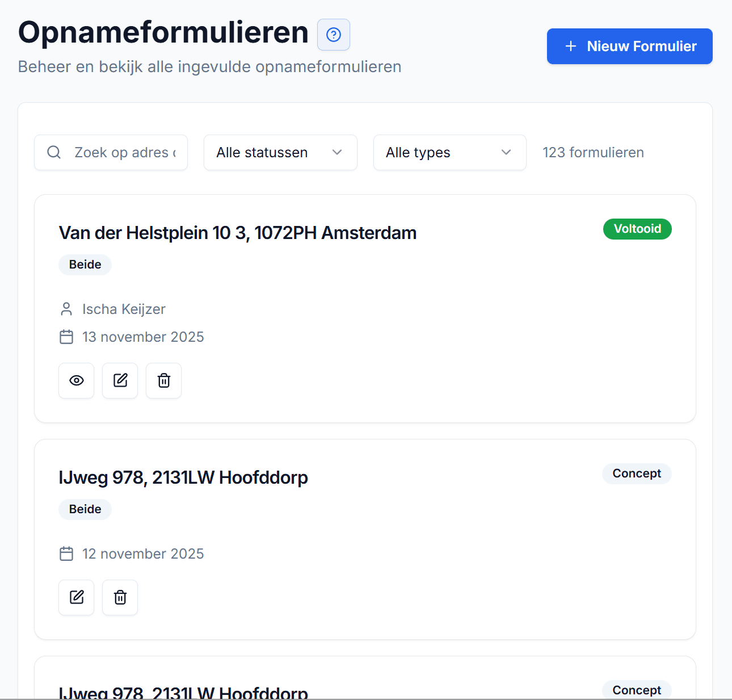Image resolution: width=732 pixels, height=700 pixels.
Task: Click the 123 formulieren counter
Action: [593, 152]
